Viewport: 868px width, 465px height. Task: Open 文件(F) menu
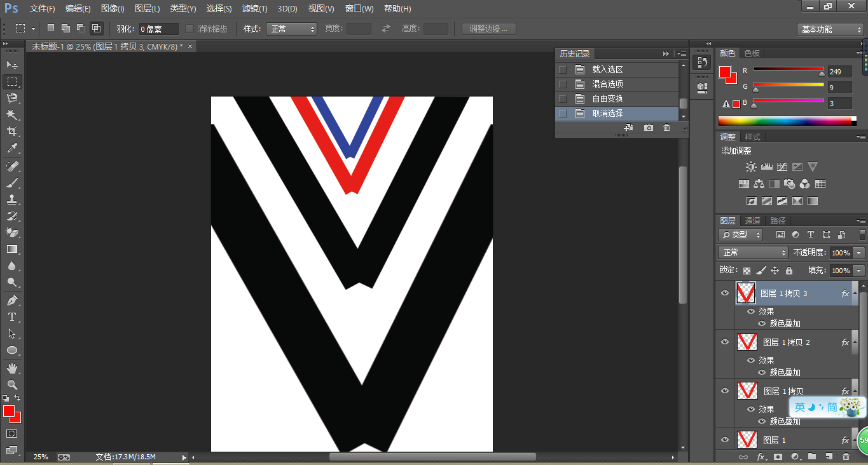point(43,9)
